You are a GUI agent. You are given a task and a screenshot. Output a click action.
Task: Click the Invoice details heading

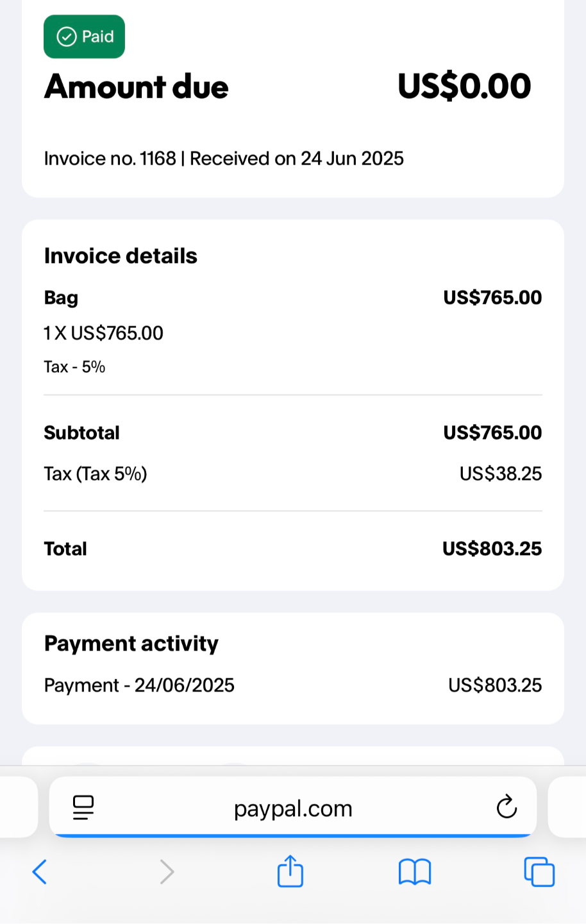tap(121, 256)
